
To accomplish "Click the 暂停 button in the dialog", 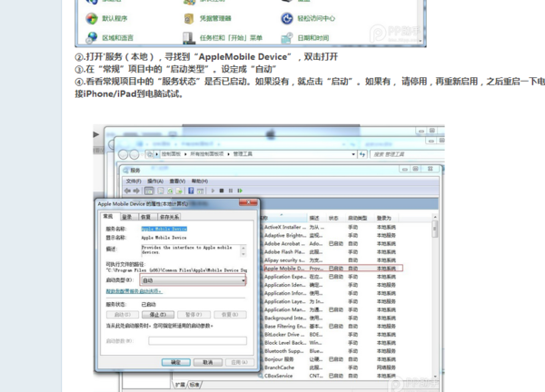I will (193, 315).
